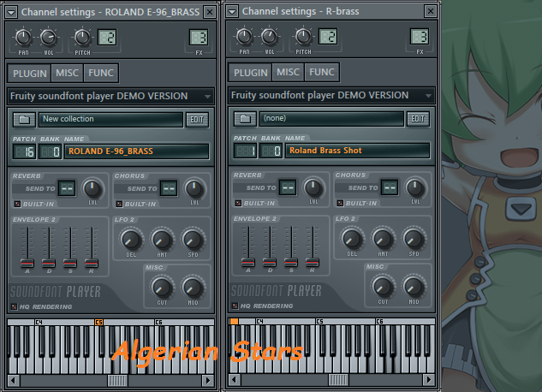Image resolution: width=542 pixels, height=392 pixels.
Task: Click the Bank number display in R-brass window
Action: 271,151
